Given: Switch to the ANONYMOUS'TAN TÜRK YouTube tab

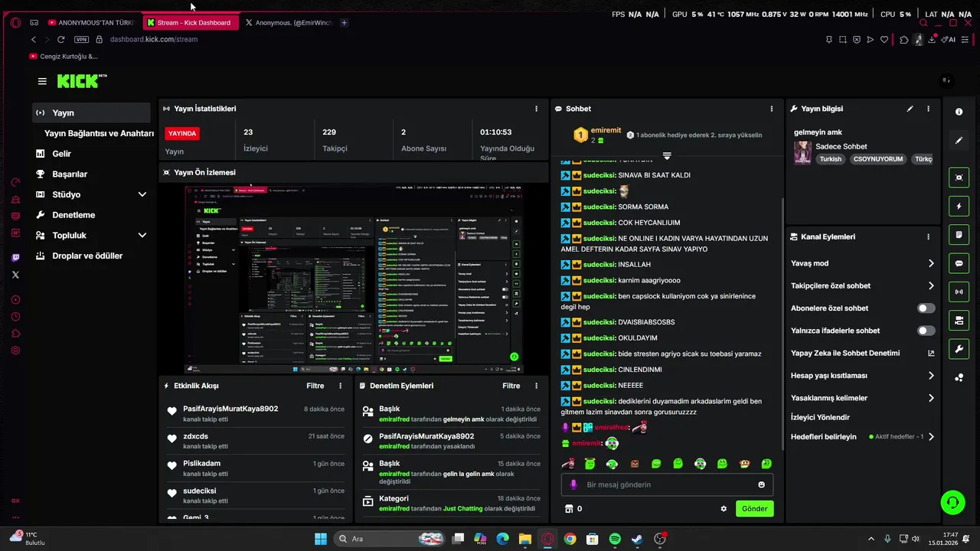Looking at the screenshot, I should [x=90, y=22].
